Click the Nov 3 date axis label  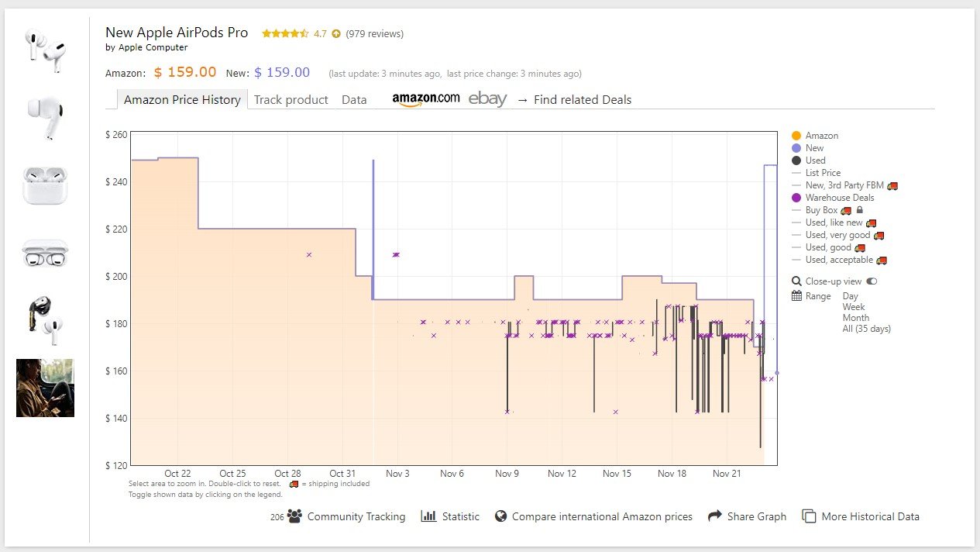point(397,474)
